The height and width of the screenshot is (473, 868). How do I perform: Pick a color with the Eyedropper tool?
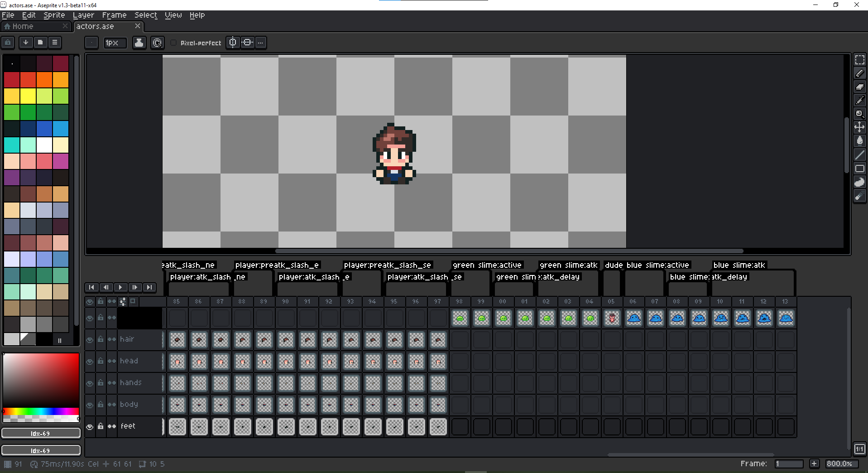(x=860, y=100)
